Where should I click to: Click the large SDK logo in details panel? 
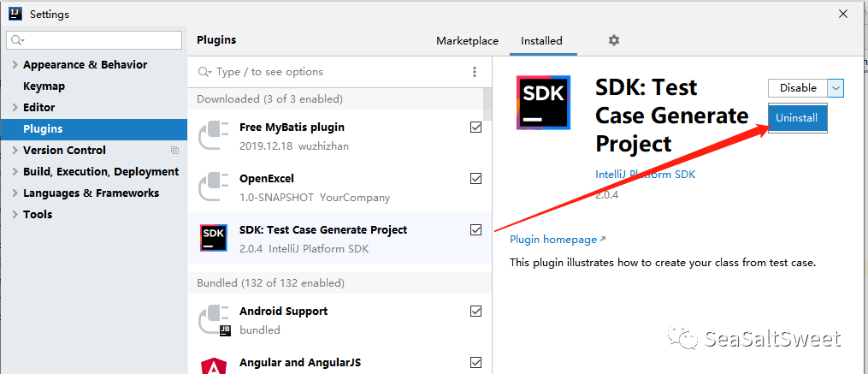point(543,103)
